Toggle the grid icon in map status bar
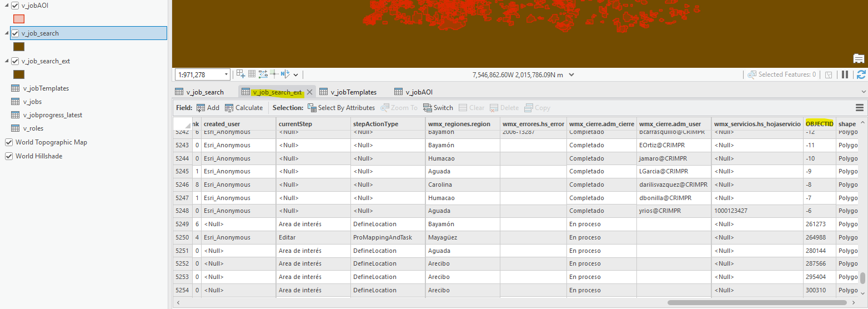Image resolution: width=868 pixels, height=309 pixels. pyautogui.click(x=252, y=74)
